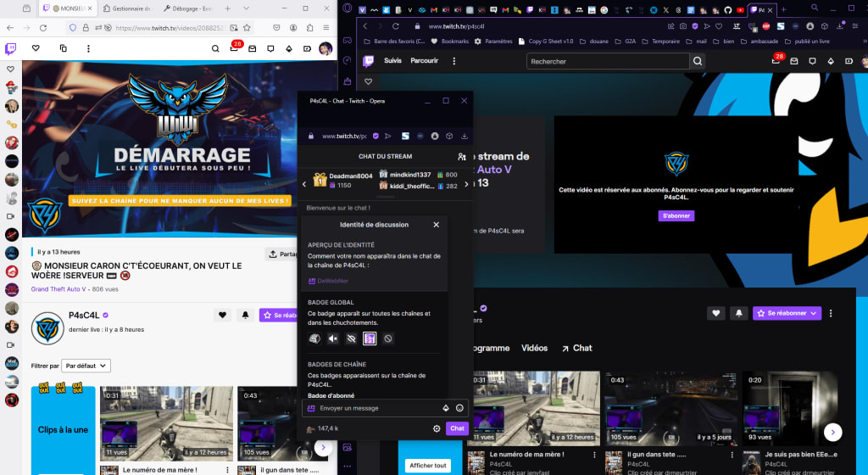This screenshot has height=475, width=868.
Task: Open chat settings gear icon
Action: tap(437, 428)
